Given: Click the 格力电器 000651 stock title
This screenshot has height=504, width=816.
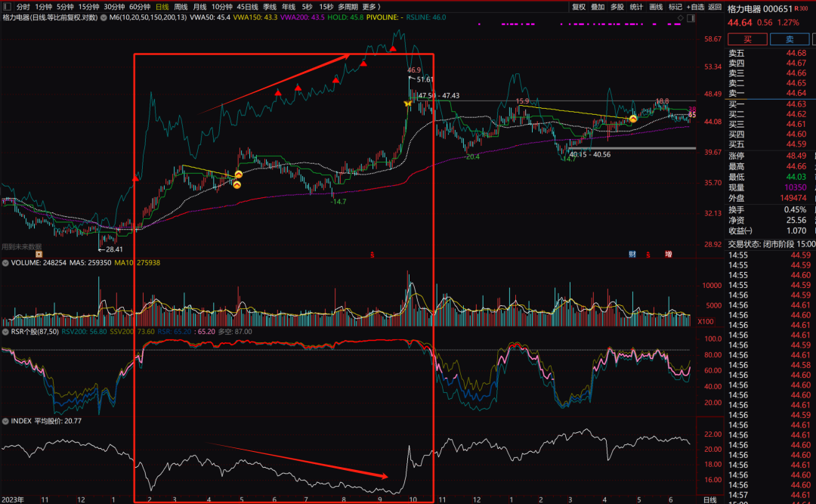Looking at the screenshot, I should pyautogui.click(x=759, y=8).
